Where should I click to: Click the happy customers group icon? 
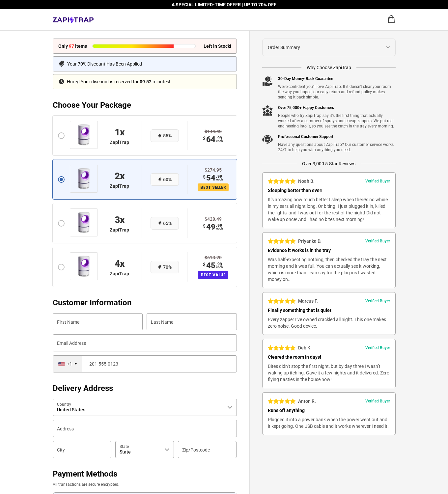click(x=267, y=110)
